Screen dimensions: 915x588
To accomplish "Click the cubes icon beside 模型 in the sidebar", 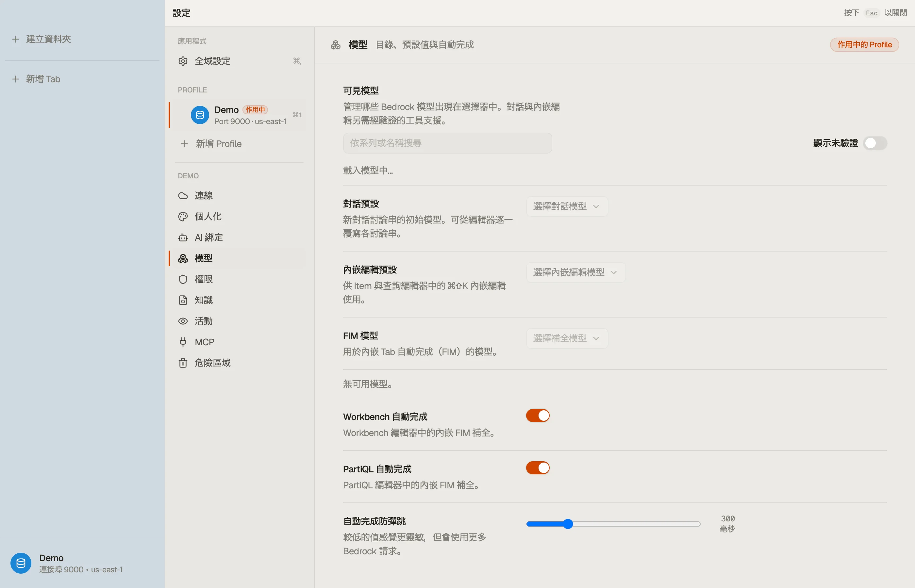I will tap(183, 258).
